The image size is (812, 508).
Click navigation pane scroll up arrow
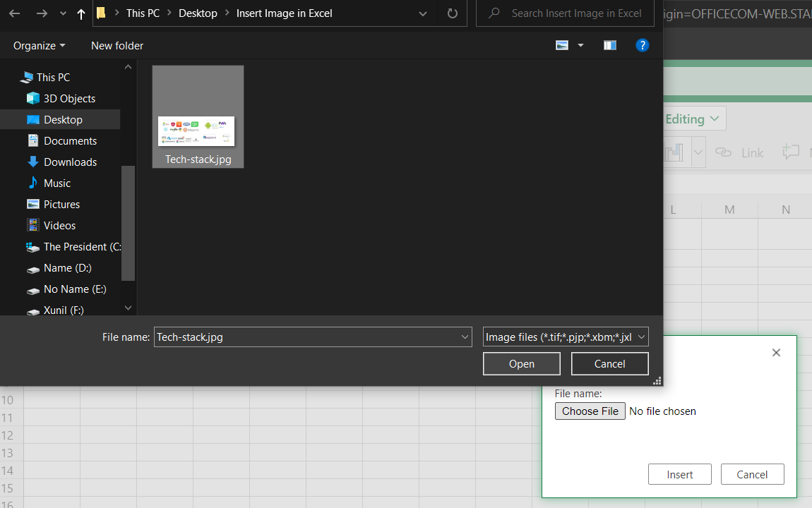(x=128, y=67)
